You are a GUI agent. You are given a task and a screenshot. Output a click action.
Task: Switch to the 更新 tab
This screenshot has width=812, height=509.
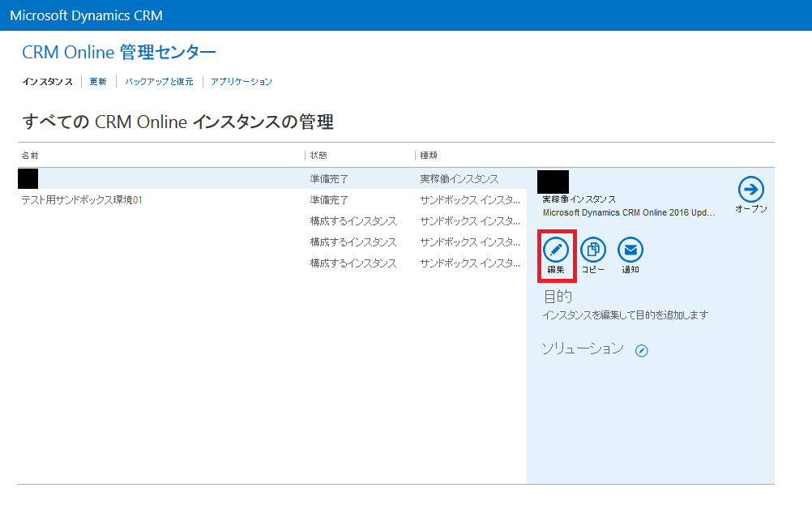pos(98,82)
